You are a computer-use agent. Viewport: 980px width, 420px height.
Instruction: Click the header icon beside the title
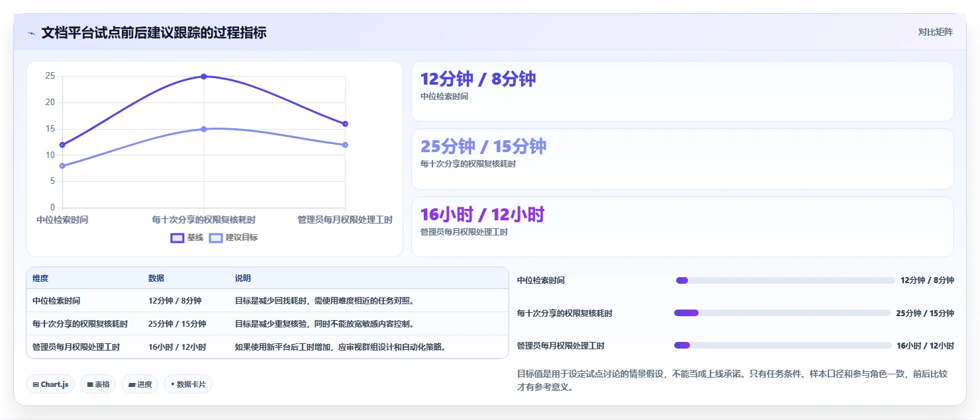(x=31, y=33)
